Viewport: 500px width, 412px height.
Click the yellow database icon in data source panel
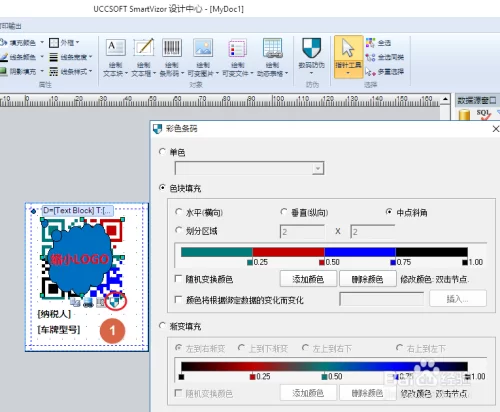click(x=464, y=115)
